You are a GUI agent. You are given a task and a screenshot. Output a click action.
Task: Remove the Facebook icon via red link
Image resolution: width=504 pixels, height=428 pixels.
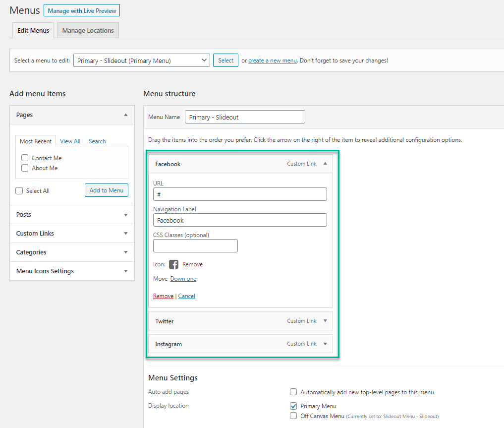point(193,264)
